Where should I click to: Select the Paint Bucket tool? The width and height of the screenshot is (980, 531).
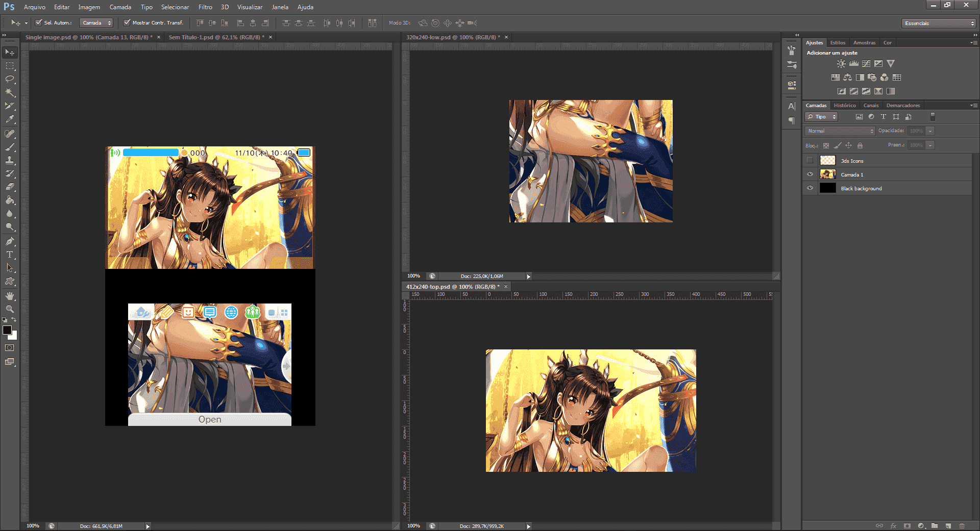point(10,200)
